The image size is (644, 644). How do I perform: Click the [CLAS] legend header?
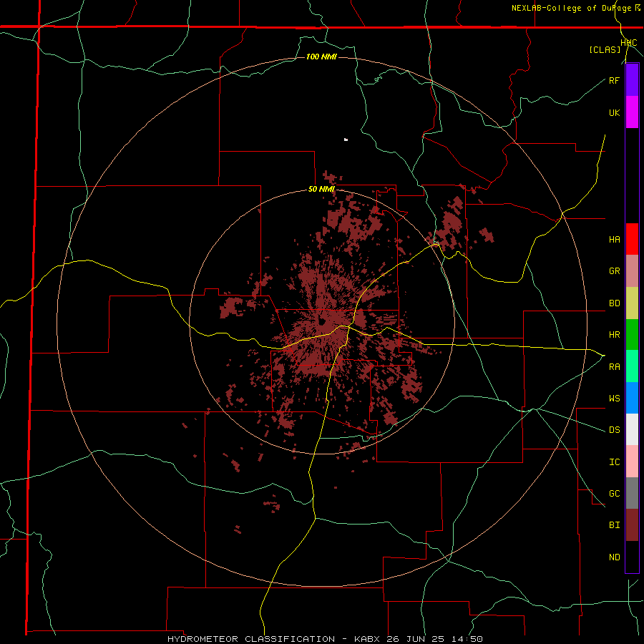point(604,49)
